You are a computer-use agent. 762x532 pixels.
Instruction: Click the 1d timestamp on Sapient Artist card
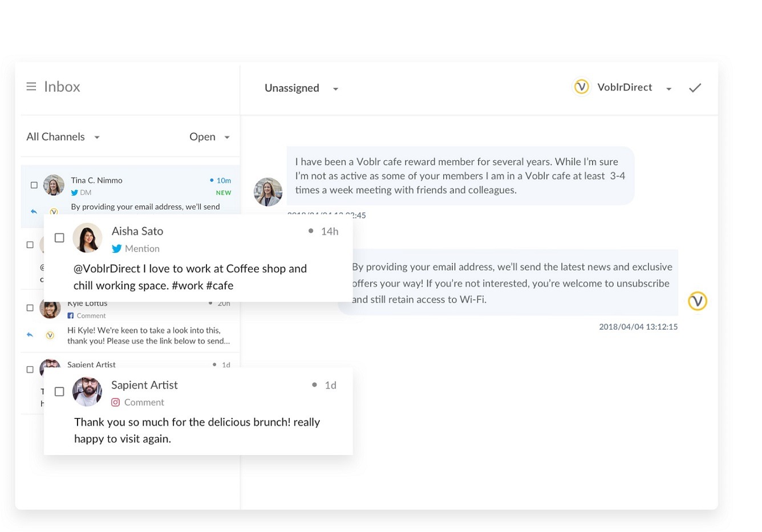[330, 385]
